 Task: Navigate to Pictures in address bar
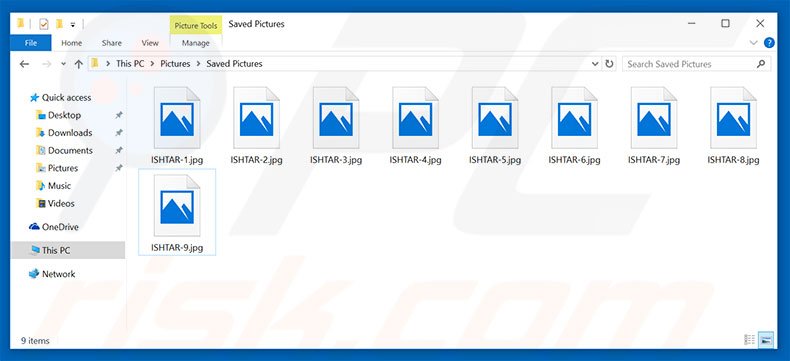[175, 64]
